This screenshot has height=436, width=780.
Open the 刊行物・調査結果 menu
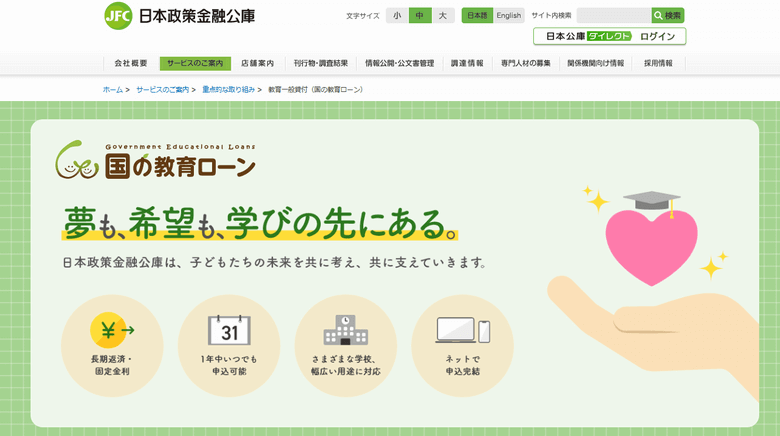[x=320, y=63]
